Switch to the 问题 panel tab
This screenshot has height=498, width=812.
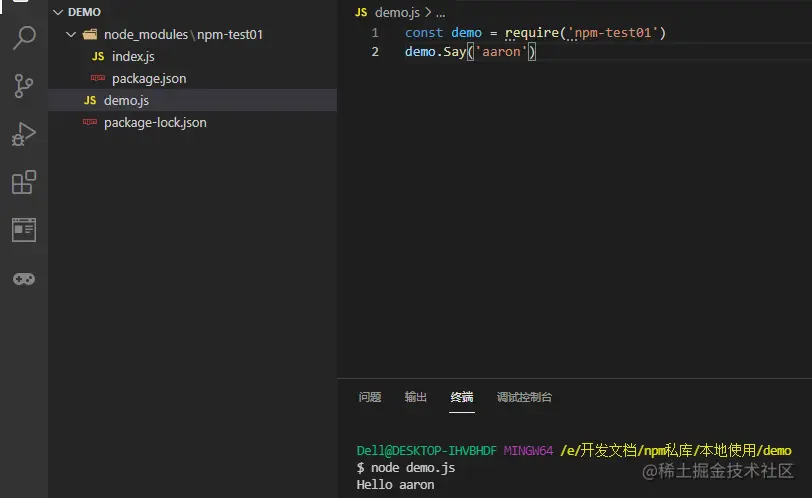click(370, 397)
